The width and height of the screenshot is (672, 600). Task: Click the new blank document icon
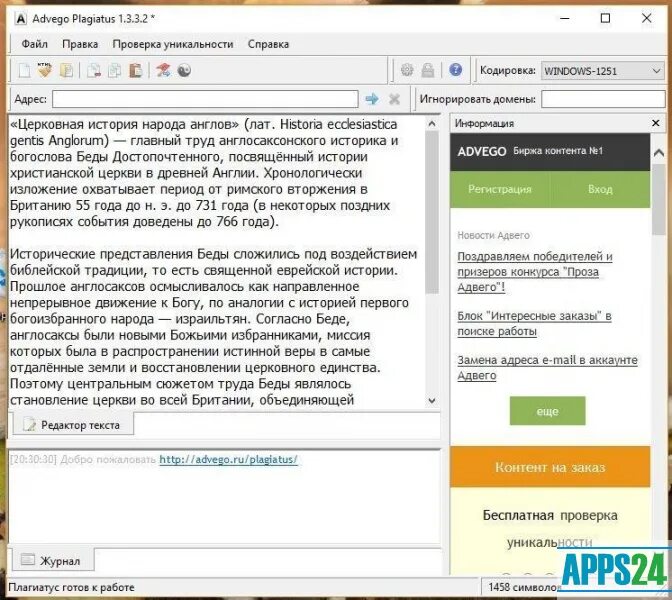point(24,70)
